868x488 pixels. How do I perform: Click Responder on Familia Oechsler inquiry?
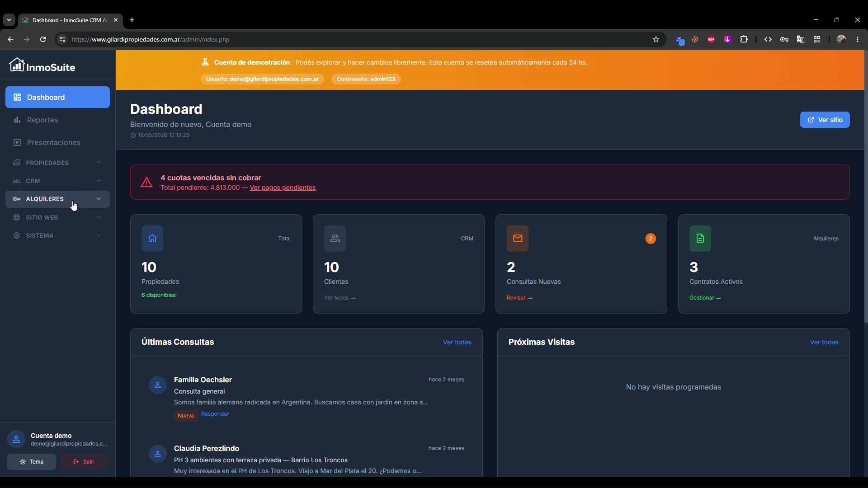[215, 414]
